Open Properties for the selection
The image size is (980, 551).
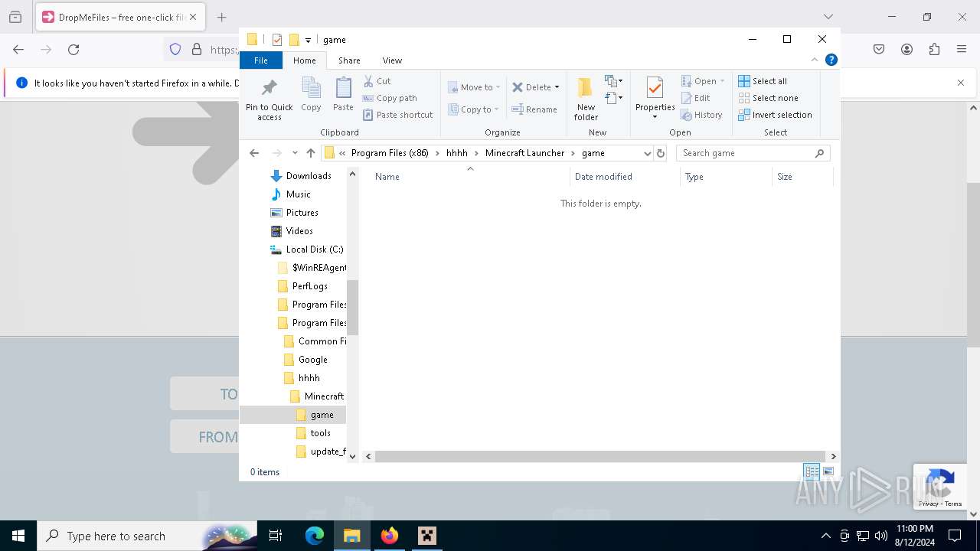click(x=655, y=99)
